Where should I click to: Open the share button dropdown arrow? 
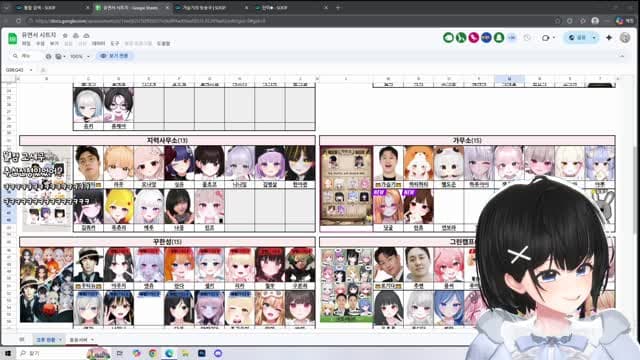click(594, 38)
